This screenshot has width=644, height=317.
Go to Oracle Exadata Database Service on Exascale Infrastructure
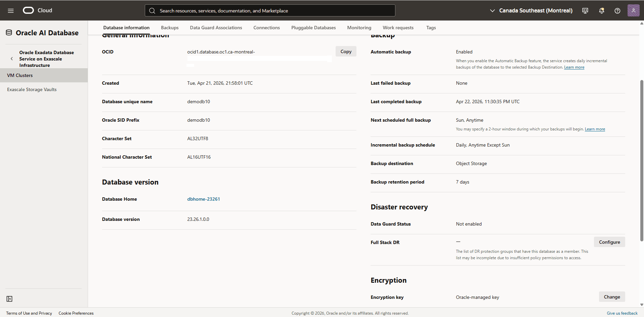[x=46, y=59]
